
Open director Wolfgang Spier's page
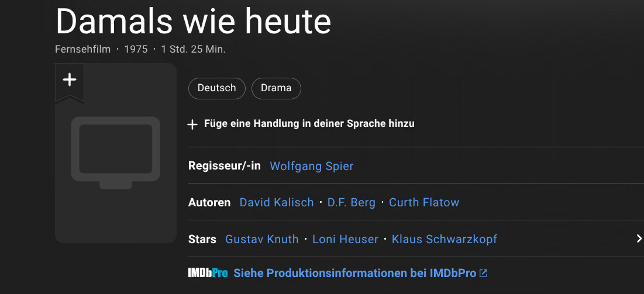[x=311, y=166]
